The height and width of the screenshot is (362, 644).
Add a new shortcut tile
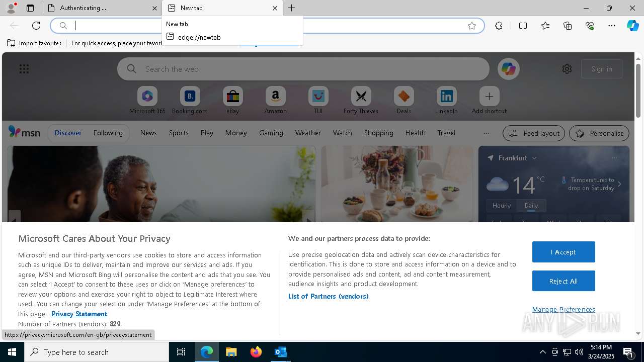click(489, 101)
